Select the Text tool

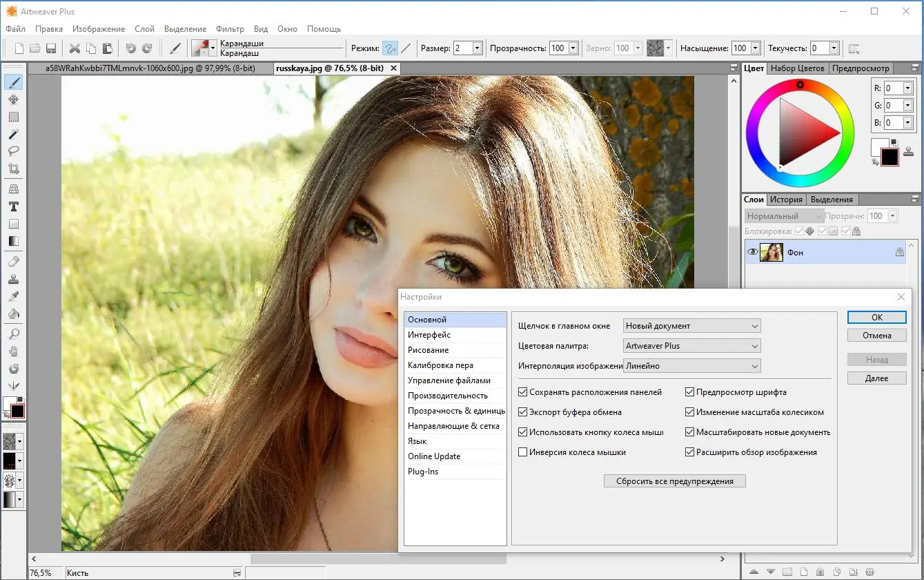(x=13, y=206)
